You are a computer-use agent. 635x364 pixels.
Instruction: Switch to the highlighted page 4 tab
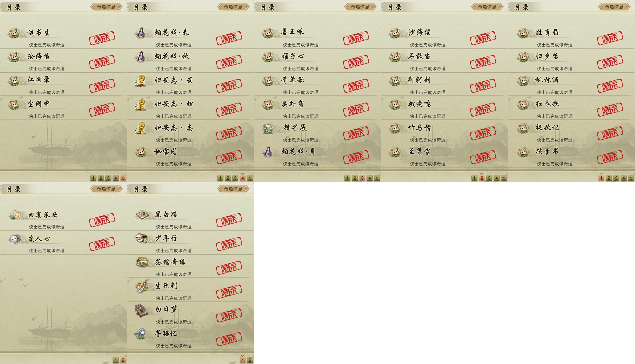[x=243, y=178]
